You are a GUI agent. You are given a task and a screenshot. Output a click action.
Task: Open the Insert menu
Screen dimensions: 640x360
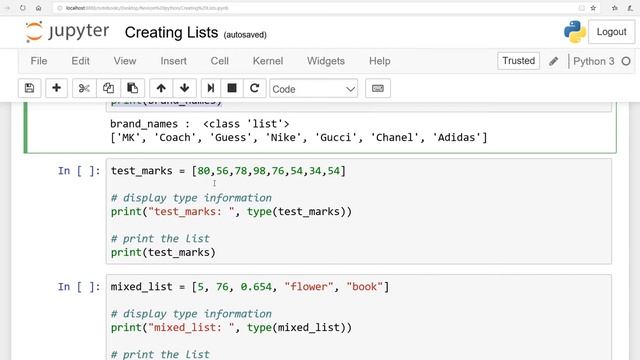173,61
